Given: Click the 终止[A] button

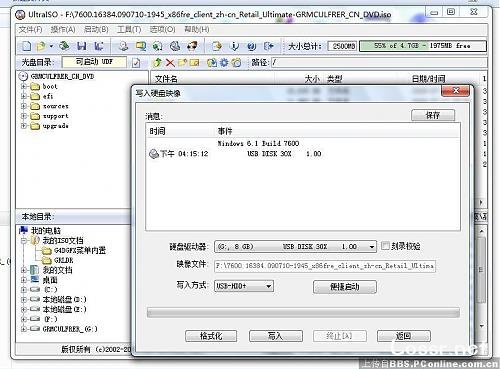Looking at the screenshot, I should 340,336.
